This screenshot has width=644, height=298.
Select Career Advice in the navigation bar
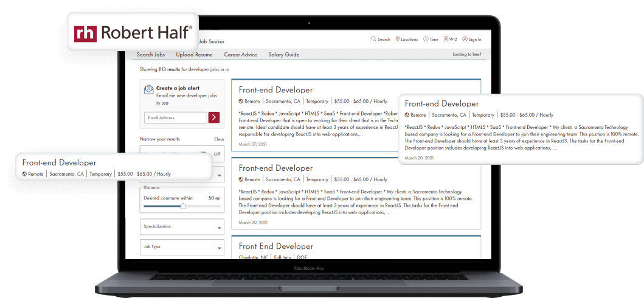240,55
